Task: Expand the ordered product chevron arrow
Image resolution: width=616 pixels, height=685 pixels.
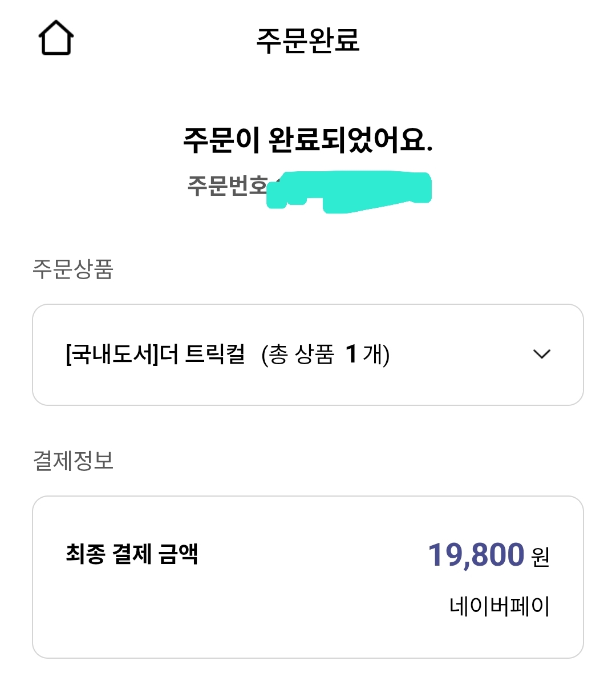Action: [x=541, y=354]
